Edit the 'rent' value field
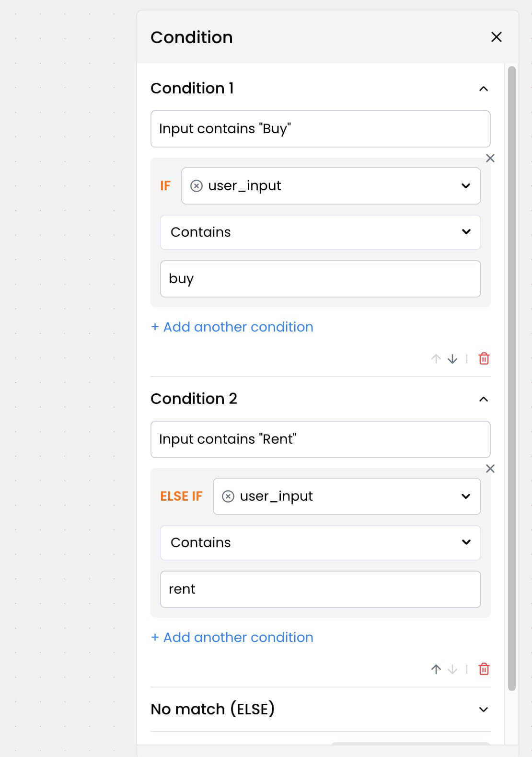 click(x=320, y=589)
